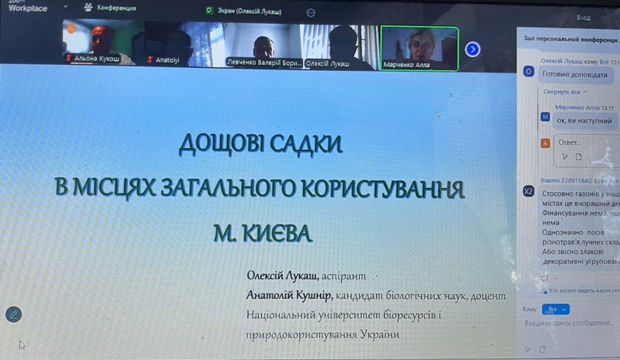Click the Конференция icon in the top bar

88,7
